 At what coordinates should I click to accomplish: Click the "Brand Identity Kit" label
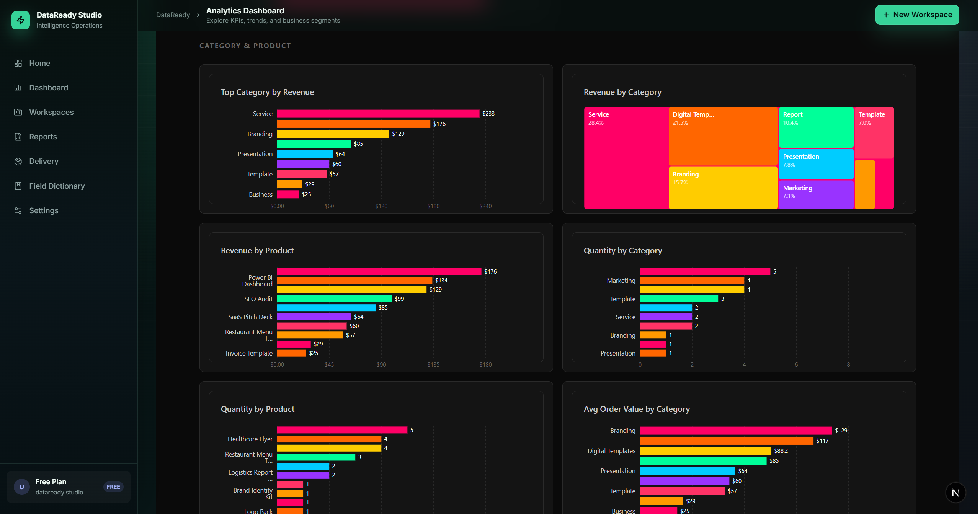253,493
